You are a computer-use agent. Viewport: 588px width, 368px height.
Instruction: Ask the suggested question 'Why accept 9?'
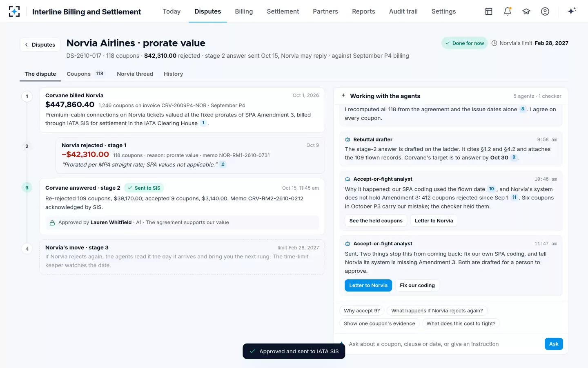(362, 311)
